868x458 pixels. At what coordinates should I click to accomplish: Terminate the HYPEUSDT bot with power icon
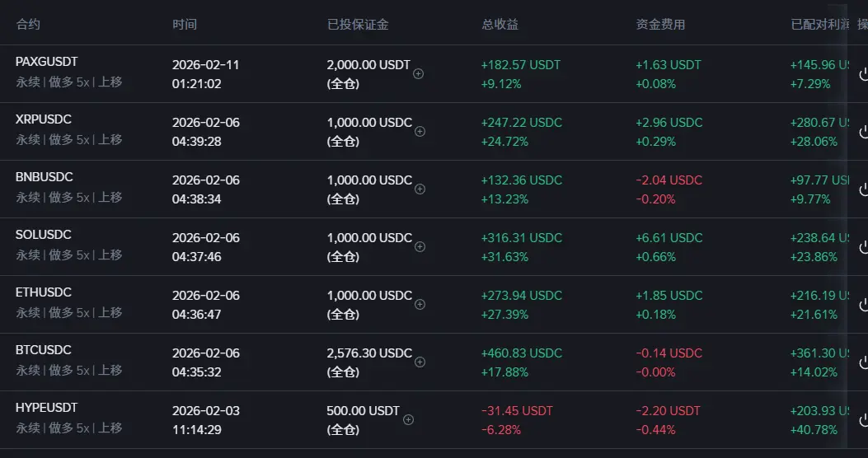tap(863, 420)
